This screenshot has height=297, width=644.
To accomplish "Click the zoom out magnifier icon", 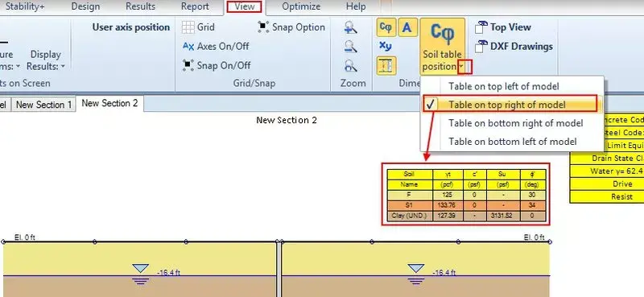I will (x=350, y=46).
